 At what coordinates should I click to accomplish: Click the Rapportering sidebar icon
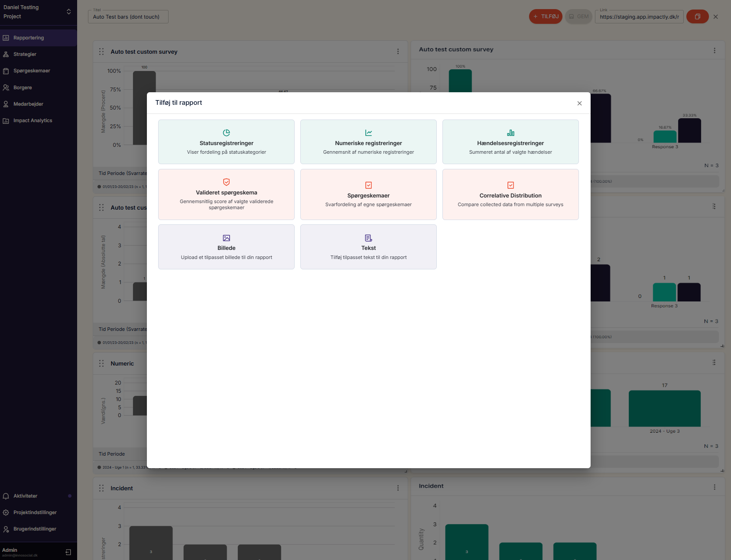coord(6,38)
